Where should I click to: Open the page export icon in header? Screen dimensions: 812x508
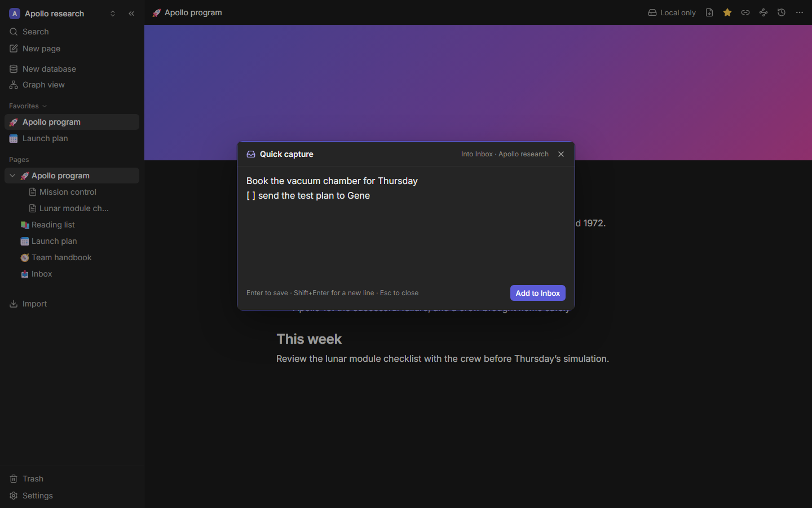coord(709,12)
